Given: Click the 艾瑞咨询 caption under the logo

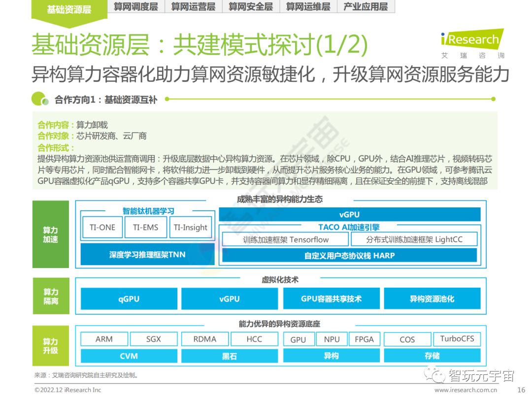Looking at the screenshot, I should click(472, 56).
